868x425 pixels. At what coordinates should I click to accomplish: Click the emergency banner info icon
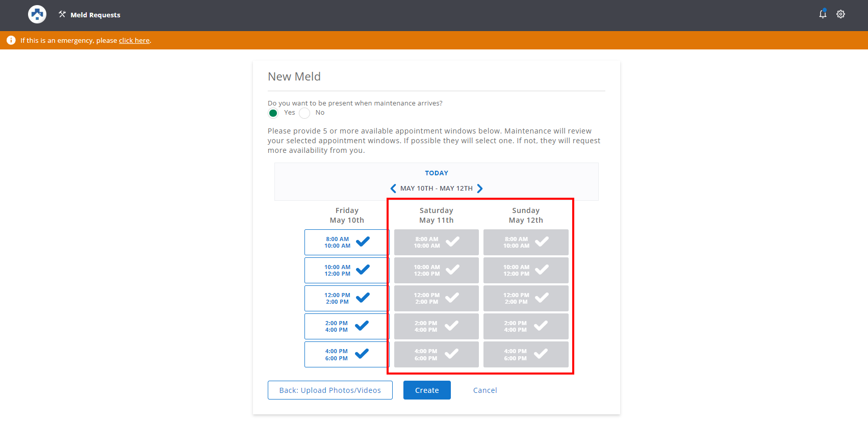(11, 40)
